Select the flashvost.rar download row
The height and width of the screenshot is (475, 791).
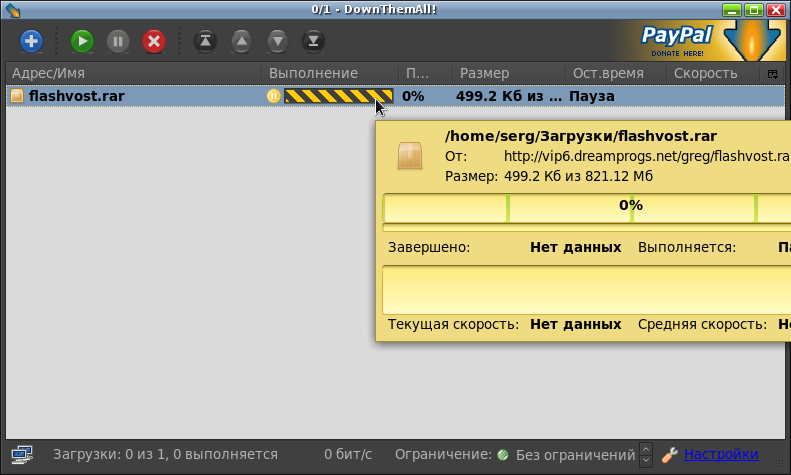396,96
